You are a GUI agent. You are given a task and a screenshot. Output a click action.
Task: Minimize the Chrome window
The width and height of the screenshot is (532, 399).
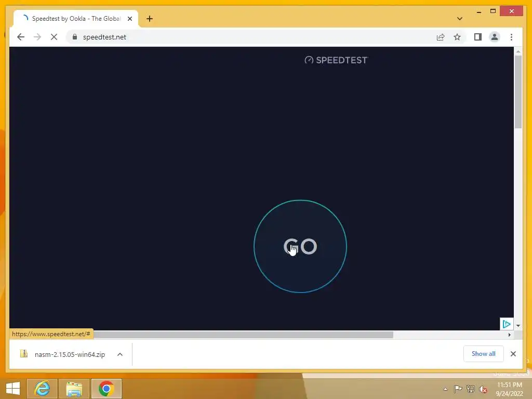click(478, 11)
